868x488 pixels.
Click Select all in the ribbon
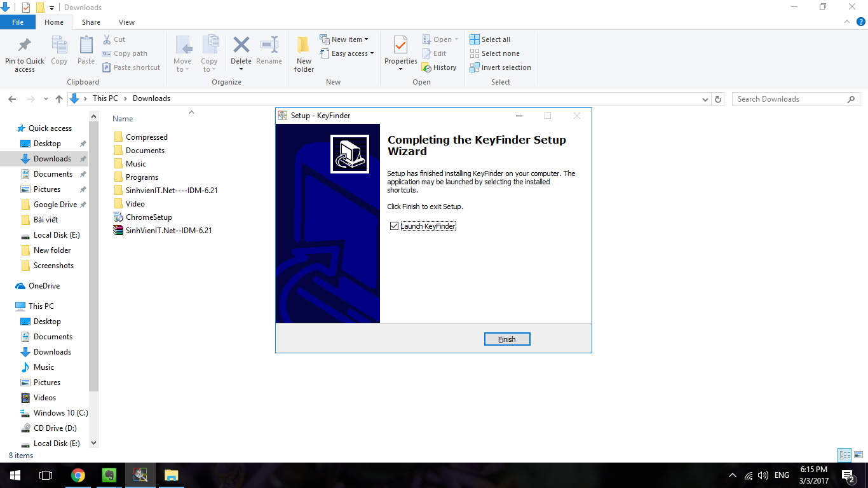click(x=490, y=39)
